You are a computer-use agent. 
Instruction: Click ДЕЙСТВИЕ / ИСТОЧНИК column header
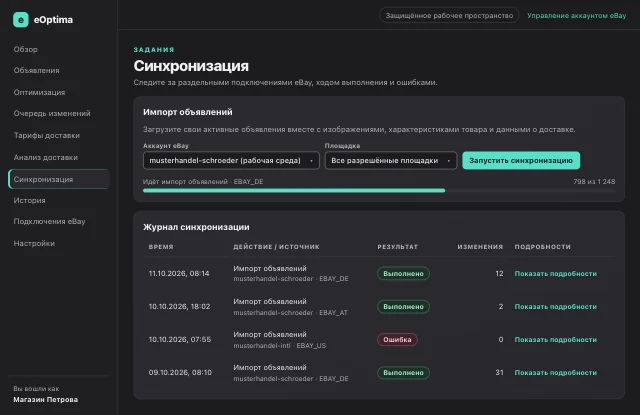(x=276, y=247)
